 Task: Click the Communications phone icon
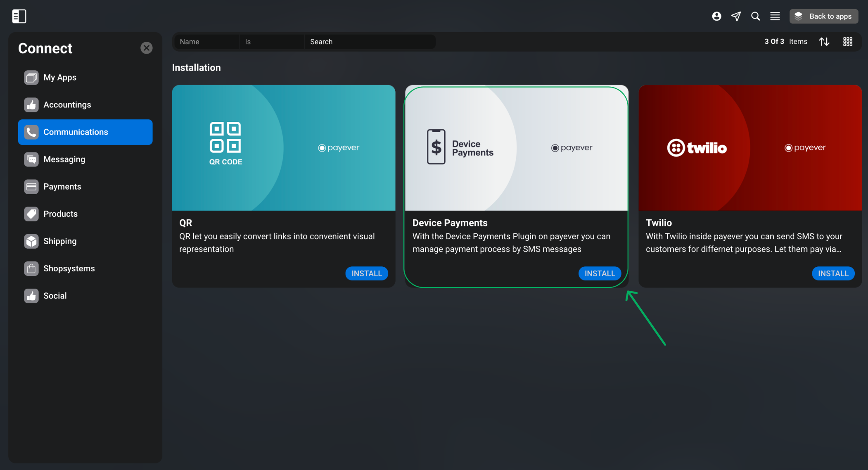tap(31, 132)
